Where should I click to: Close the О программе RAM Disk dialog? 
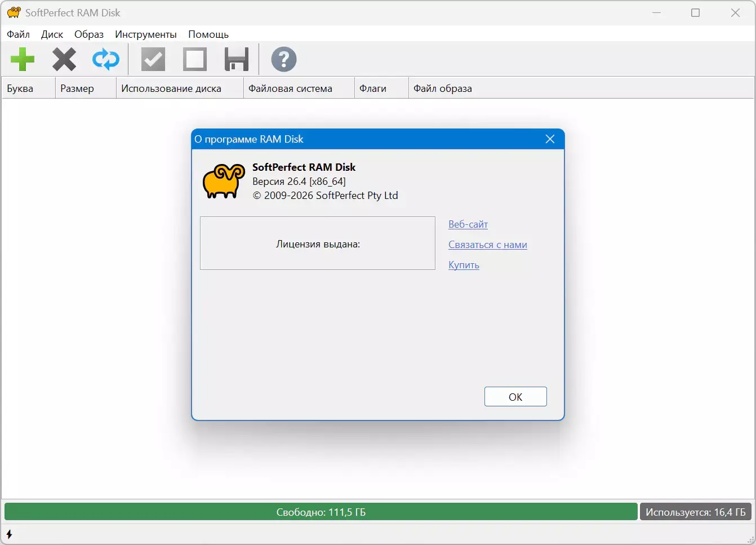click(550, 139)
